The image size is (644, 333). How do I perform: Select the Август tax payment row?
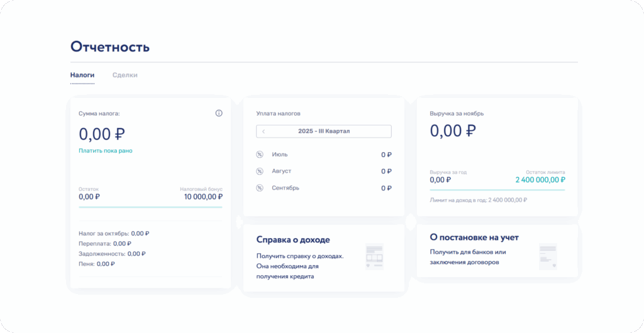(324, 171)
